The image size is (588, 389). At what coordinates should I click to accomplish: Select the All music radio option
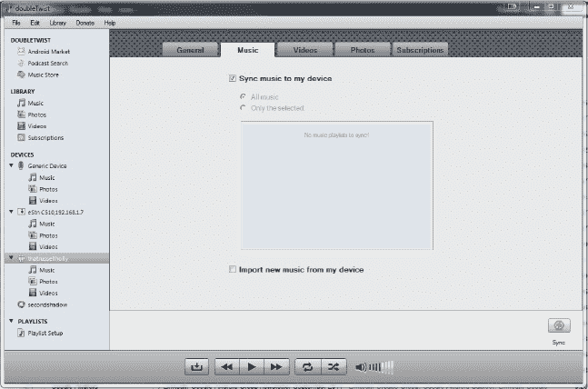coord(243,96)
